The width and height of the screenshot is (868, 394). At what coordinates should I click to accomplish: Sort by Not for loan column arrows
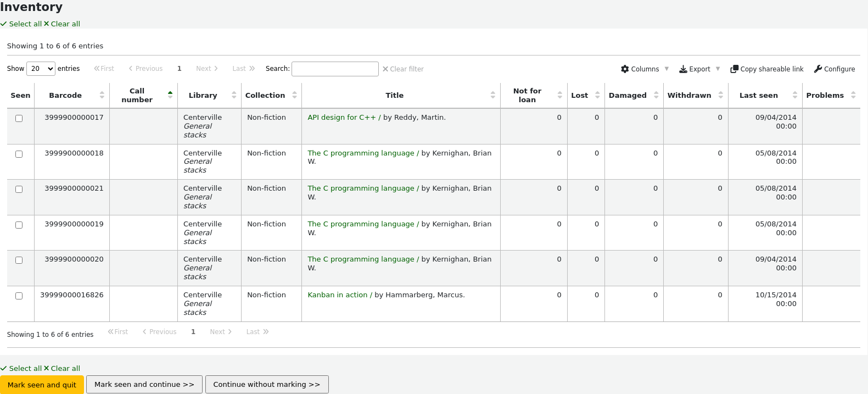(x=560, y=95)
